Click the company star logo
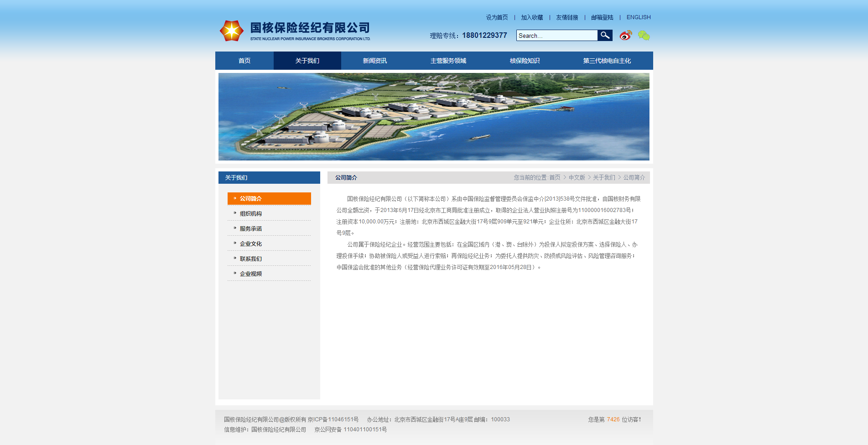Screen dimensions: 868x445 coord(232,31)
